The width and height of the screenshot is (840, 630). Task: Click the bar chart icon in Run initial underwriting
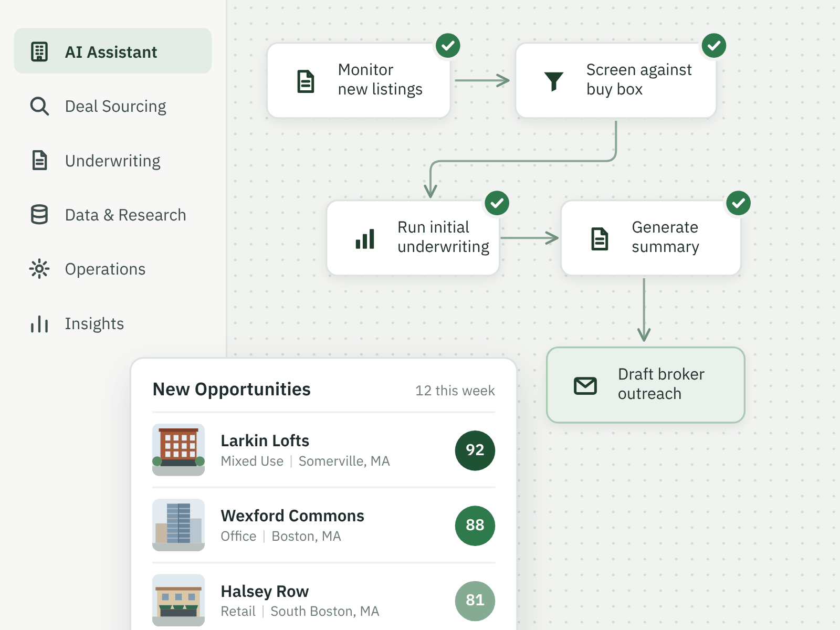coord(365,238)
